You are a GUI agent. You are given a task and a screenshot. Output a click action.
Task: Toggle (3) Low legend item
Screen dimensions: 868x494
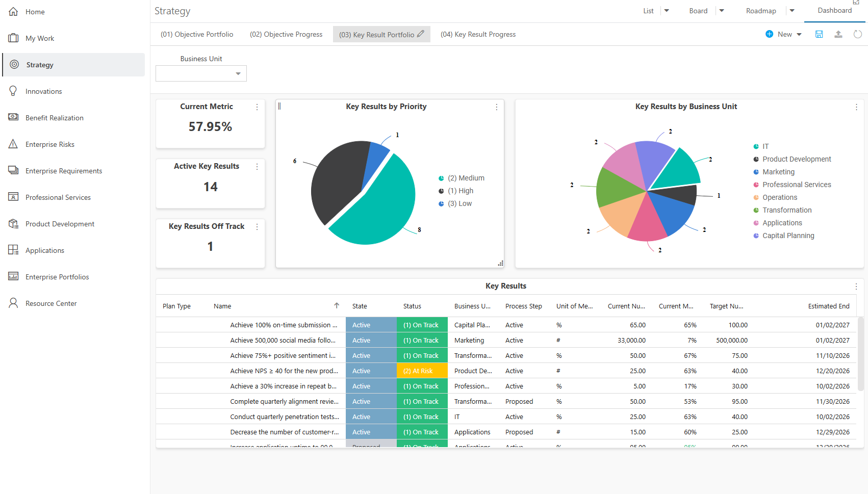point(455,203)
